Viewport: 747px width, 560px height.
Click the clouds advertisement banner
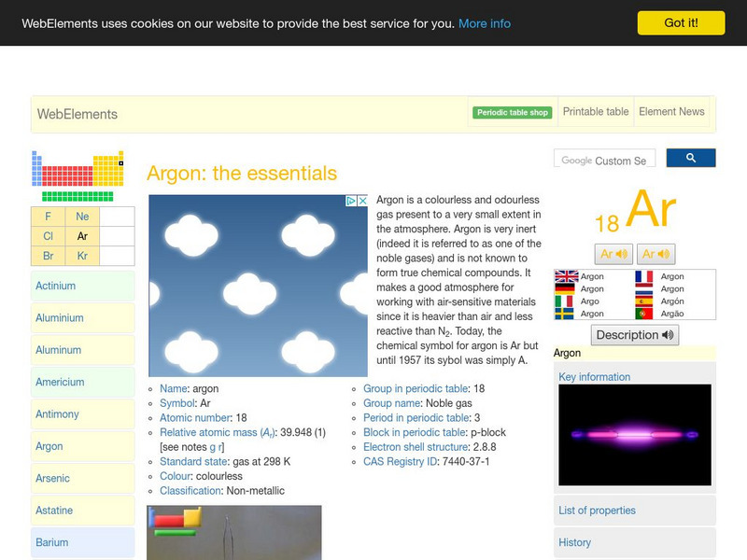pyautogui.click(x=258, y=286)
